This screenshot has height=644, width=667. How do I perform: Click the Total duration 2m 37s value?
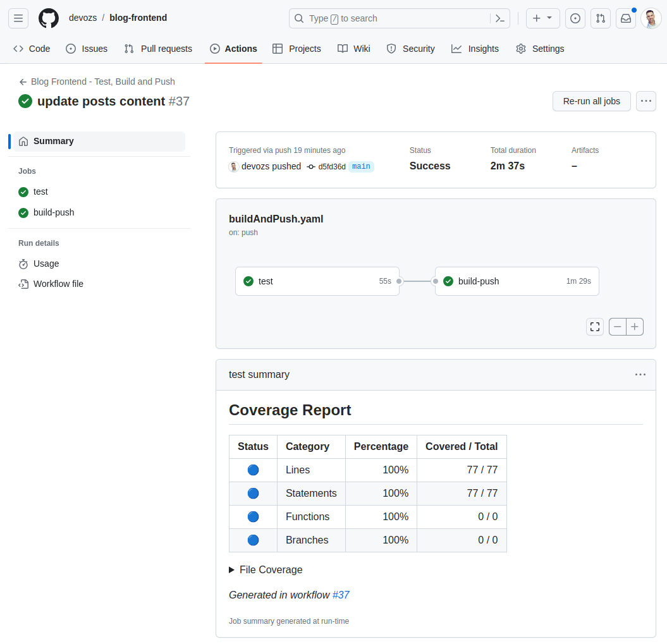pyautogui.click(x=508, y=166)
